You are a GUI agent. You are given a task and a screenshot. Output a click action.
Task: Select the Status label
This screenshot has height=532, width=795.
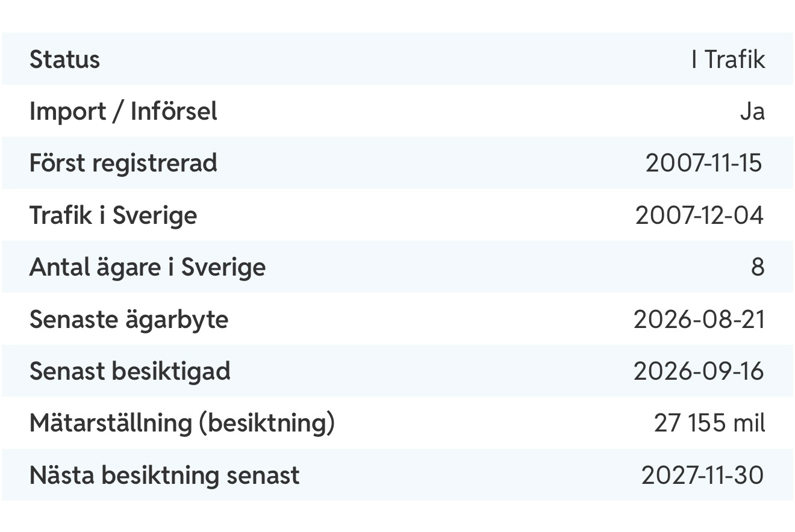64,60
